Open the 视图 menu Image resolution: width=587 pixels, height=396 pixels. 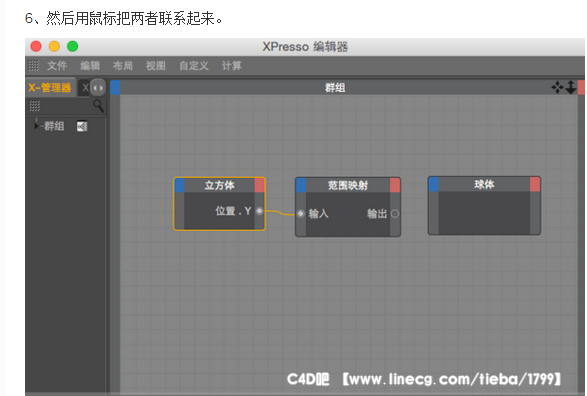tap(156, 66)
